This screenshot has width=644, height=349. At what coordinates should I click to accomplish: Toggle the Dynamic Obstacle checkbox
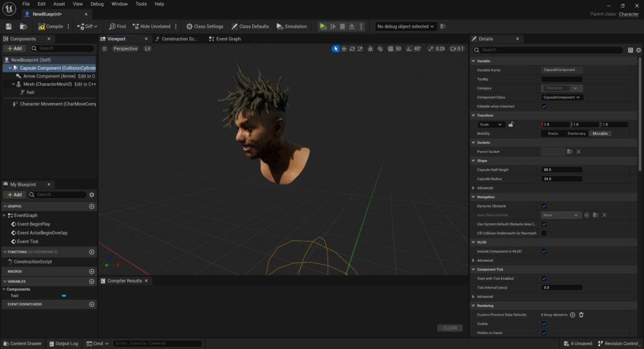(544, 206)
